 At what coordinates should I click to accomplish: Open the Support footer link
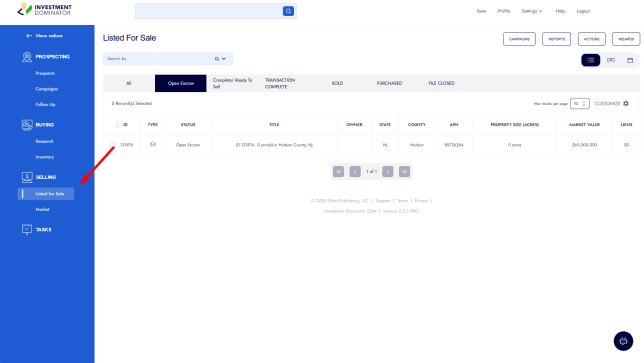tap(383, 201)
